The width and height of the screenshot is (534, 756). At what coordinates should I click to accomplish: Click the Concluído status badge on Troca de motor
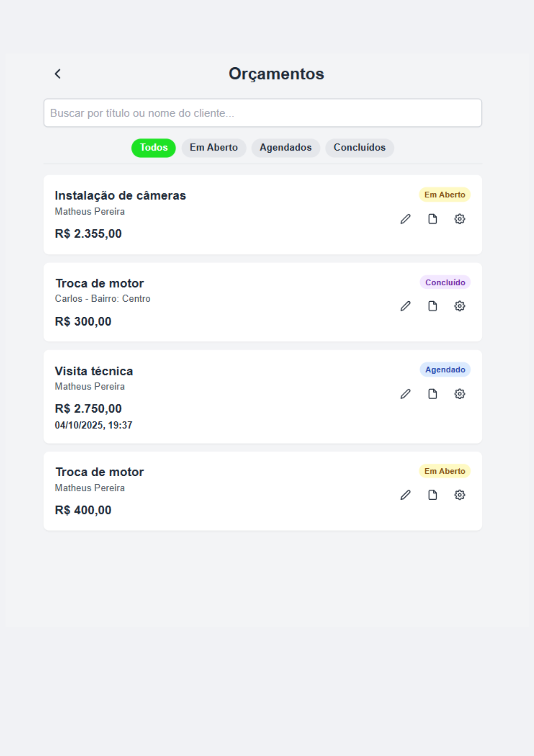[445, 282]
